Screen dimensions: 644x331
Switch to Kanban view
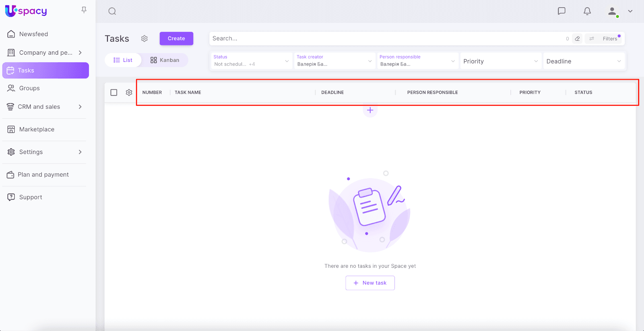pos(165,60)
